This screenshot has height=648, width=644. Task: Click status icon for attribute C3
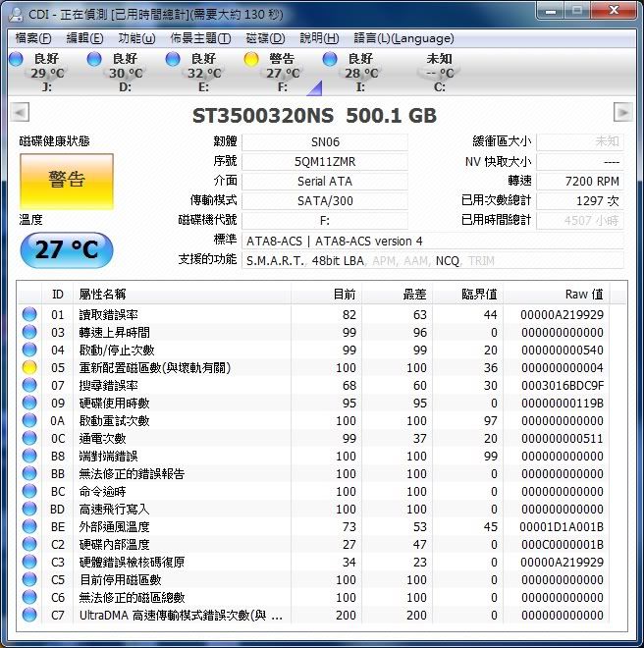pyautogui.click(x=29, y=562)
